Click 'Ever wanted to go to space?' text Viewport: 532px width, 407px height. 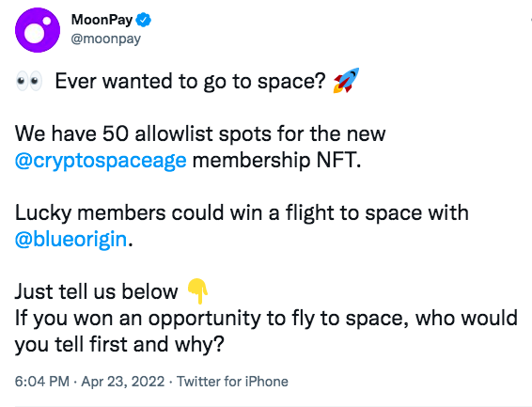(x=191, y=82)
